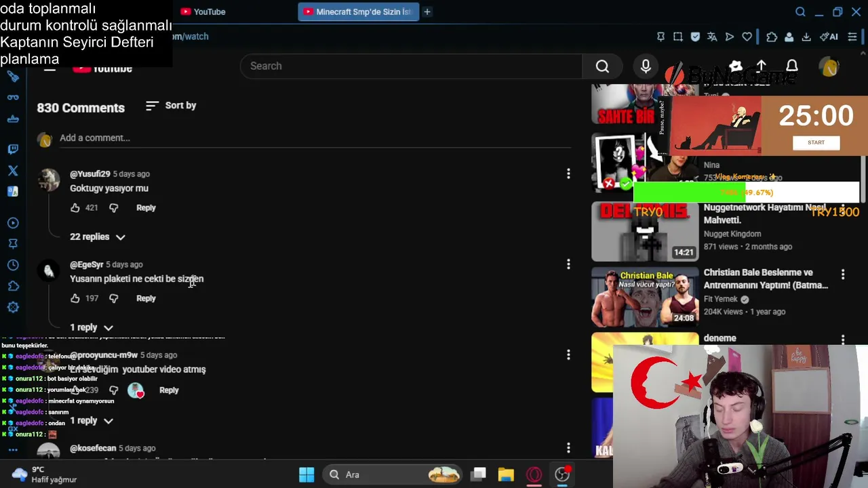Start YouTube voice search with microphone
The width and height of the screenshot is (868, 488).
tap(646, 66)
